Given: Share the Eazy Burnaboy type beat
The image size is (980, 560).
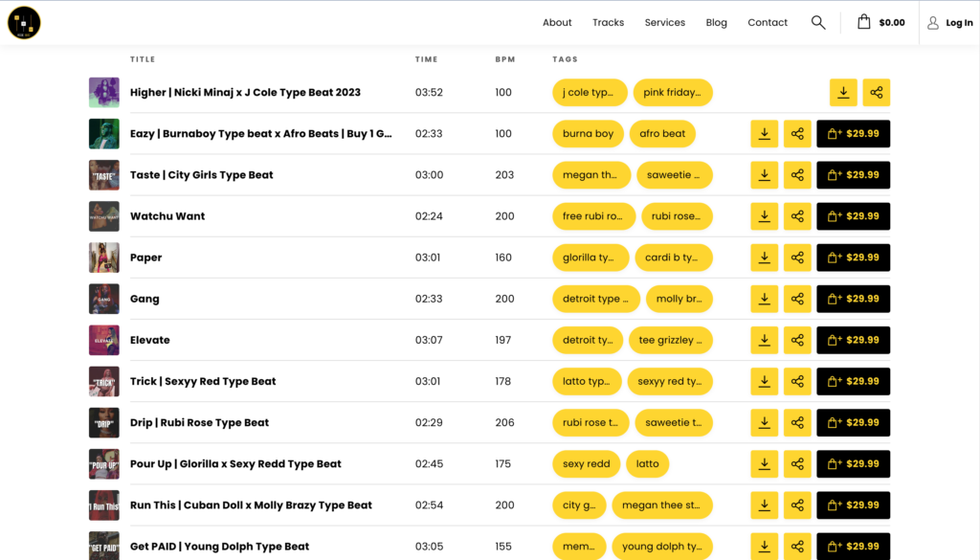Looking at the screenshot, I should pos(797,133).
